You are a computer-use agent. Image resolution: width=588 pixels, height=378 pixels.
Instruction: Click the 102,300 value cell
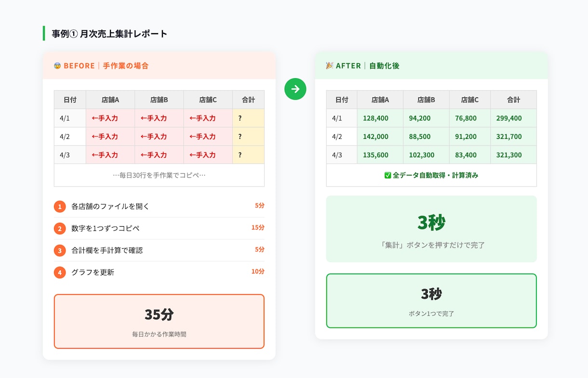pyautogui.click(x=427, y=155)
